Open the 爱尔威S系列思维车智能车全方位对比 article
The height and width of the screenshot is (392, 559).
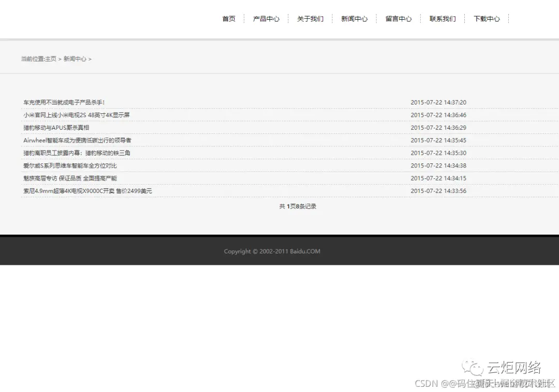[70, 165]
